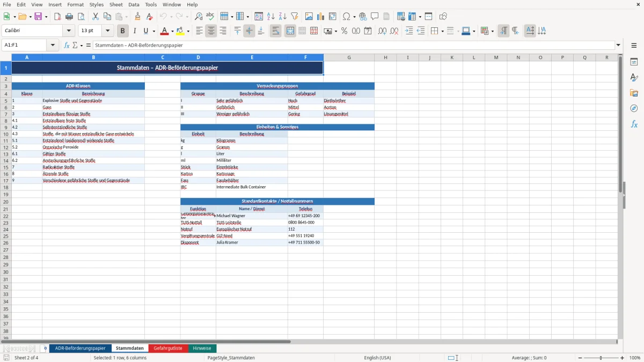Open the Sidebar Styles deck

tap(634, 78)
